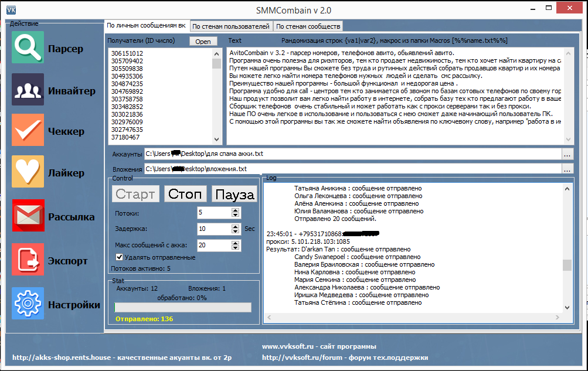The image size is (588, 371).
Task: Switch to По стенам сообществ tab
Action: [x=308, y=26]
